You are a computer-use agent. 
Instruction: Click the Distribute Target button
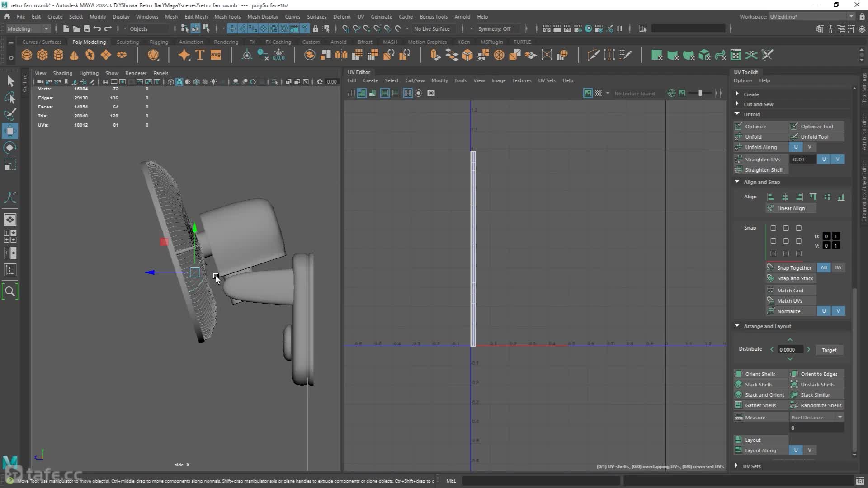point(829,350)
